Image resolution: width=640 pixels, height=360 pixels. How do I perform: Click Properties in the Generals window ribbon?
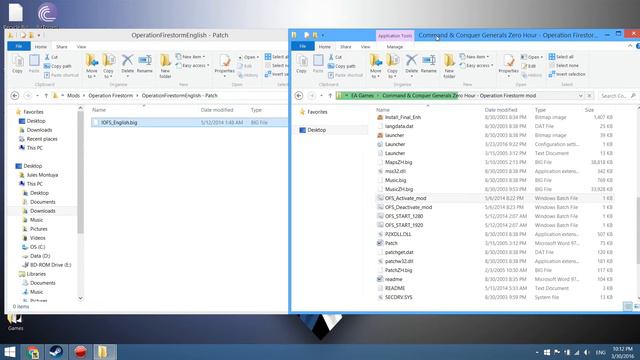(x=509, y=66)
